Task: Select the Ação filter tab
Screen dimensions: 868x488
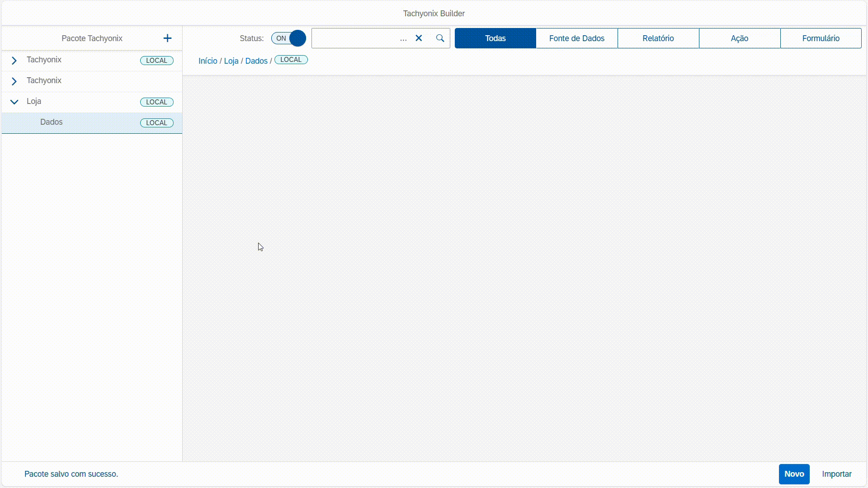Action: (739, 38)
